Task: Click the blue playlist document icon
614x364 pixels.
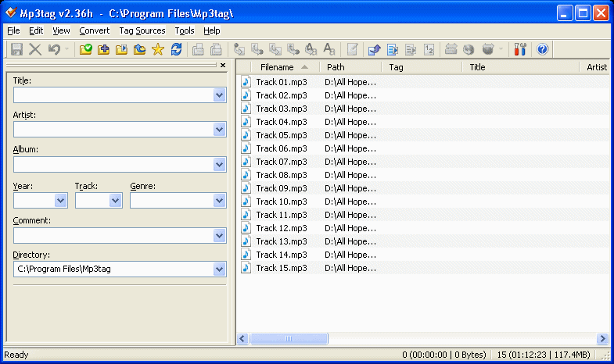Action: (393, 49)
